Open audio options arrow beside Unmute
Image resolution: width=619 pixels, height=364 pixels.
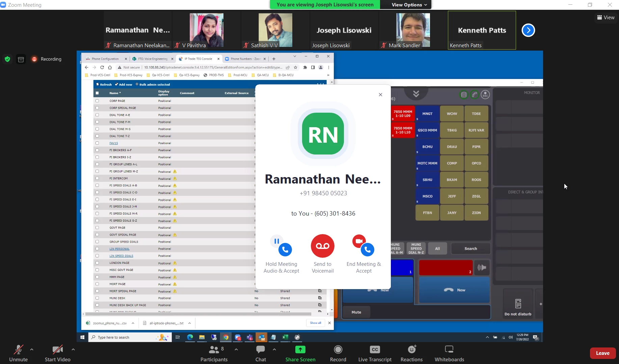pos(32,349)
